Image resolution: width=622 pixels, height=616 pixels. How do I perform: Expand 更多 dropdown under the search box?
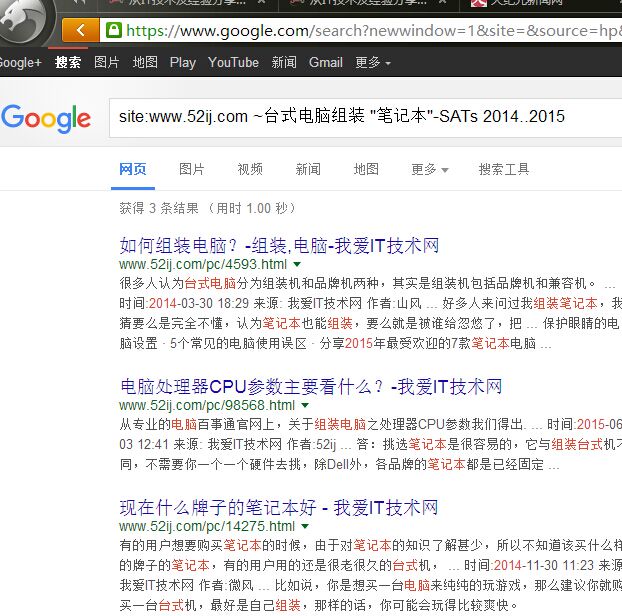430,169
